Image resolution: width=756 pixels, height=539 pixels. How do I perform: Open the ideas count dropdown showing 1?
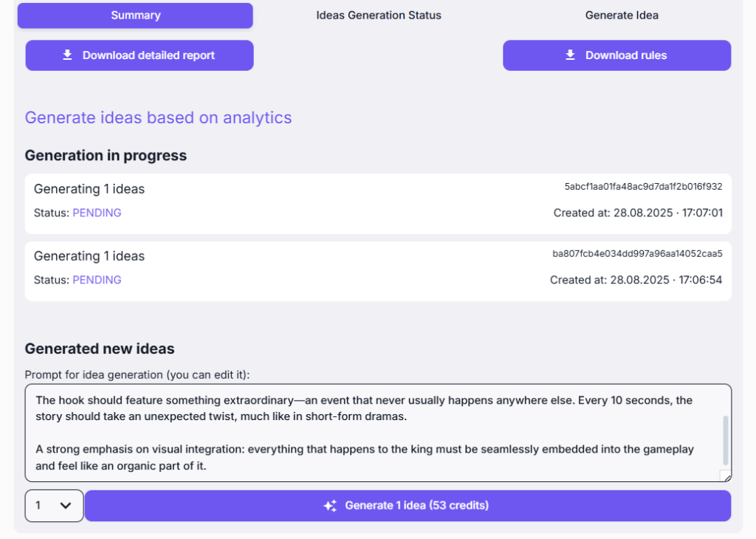pyautogui.click(x=54, y=506)
